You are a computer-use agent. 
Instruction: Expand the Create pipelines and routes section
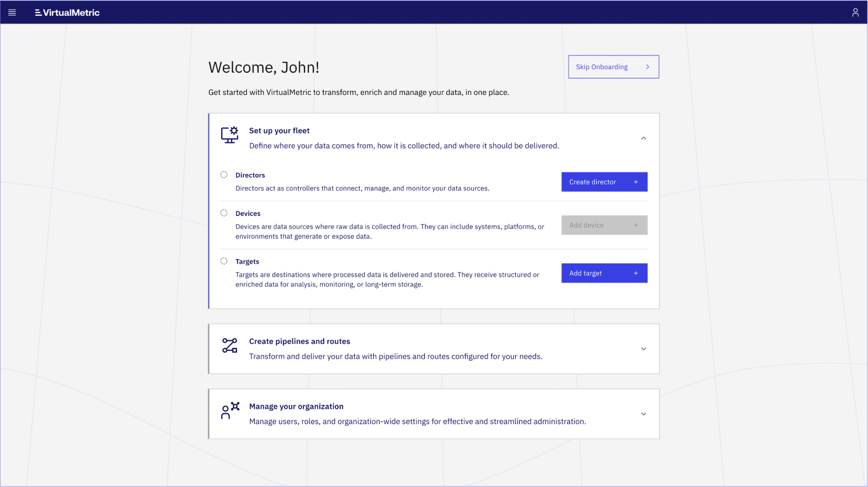pos(643,349)
